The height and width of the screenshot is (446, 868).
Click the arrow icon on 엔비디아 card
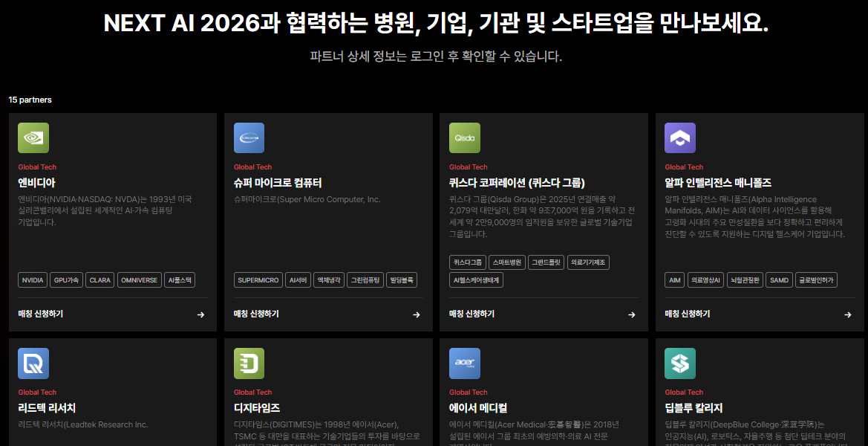[201, 314]
